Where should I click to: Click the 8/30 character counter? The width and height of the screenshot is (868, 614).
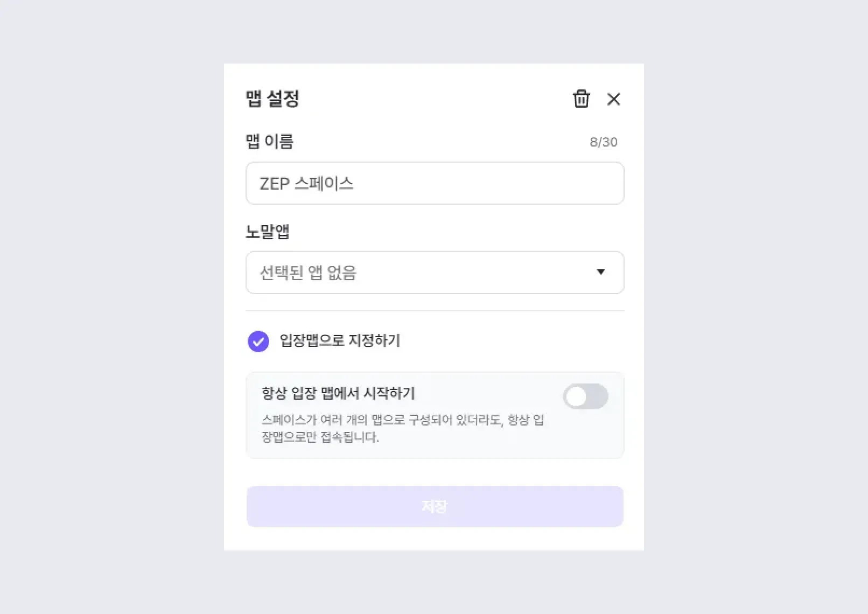pos(604,142)
